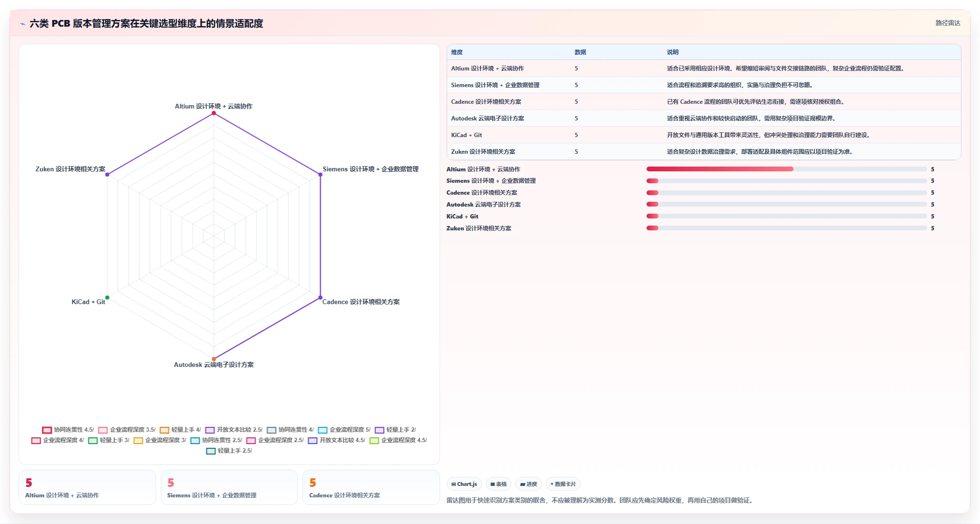
Task: Toggle legend item 轻量上手 2/
Action: 395,430
